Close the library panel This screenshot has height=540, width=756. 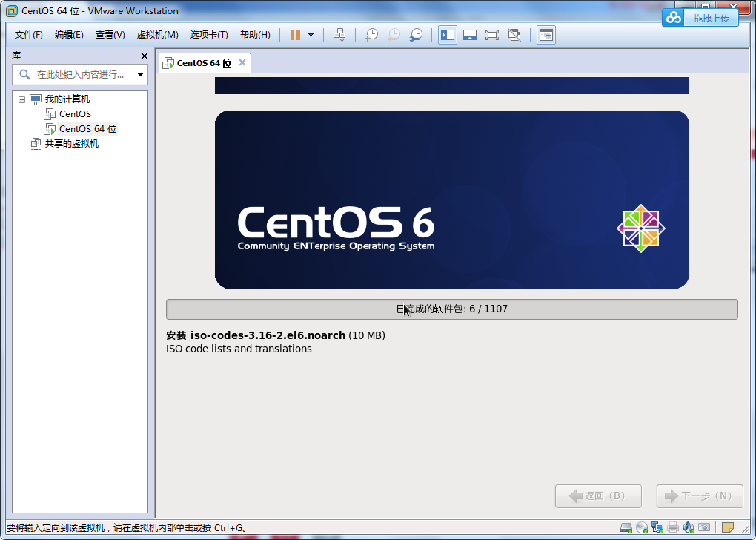tap(145, 56)
